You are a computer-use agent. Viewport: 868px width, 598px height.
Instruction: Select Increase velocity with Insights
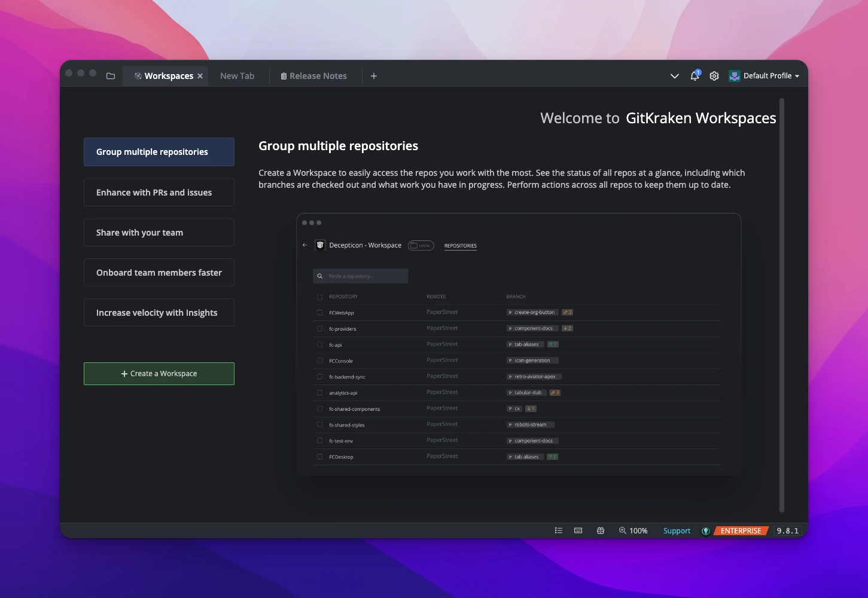point(159,313)
